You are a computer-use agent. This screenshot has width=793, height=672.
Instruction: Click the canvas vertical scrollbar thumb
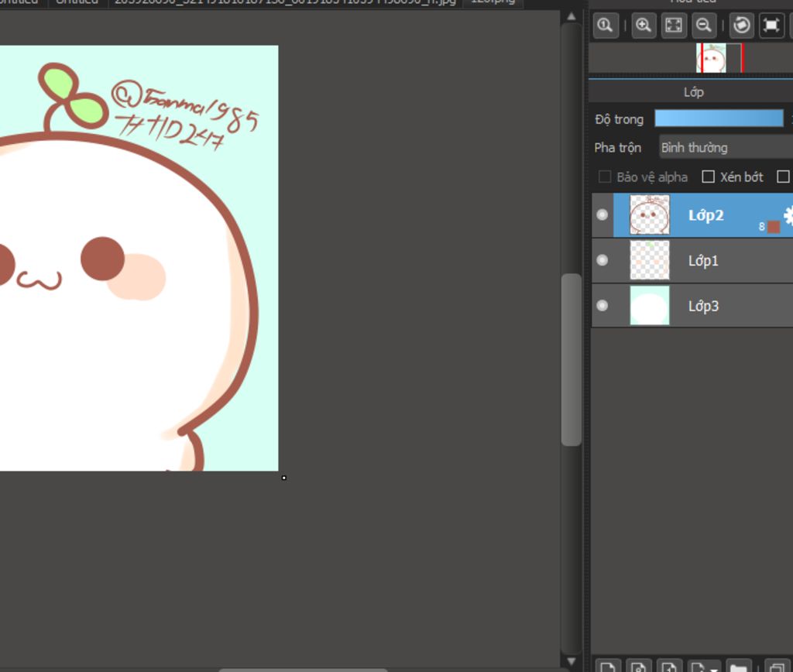tap(572, 359)
